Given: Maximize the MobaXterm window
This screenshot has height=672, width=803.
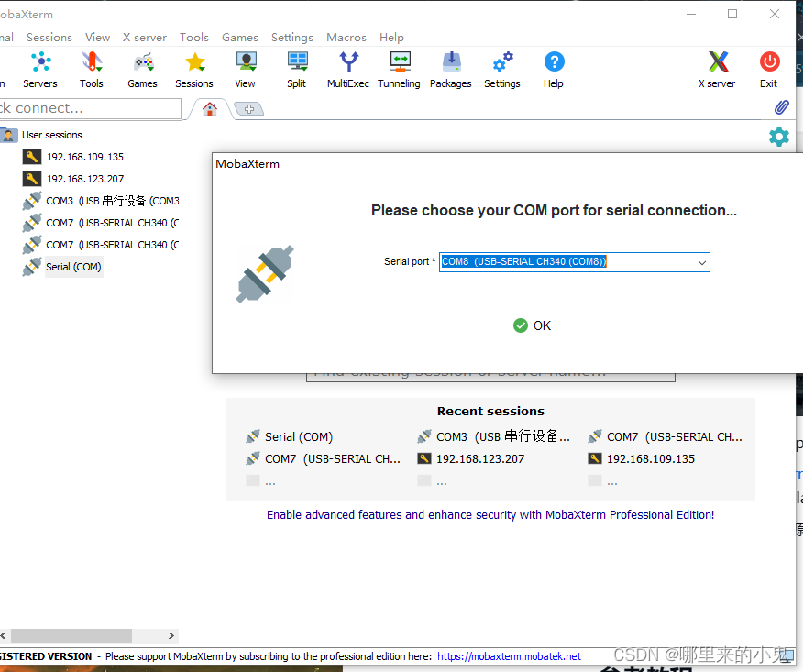Looking at the screenshot, I should [732, 14].
